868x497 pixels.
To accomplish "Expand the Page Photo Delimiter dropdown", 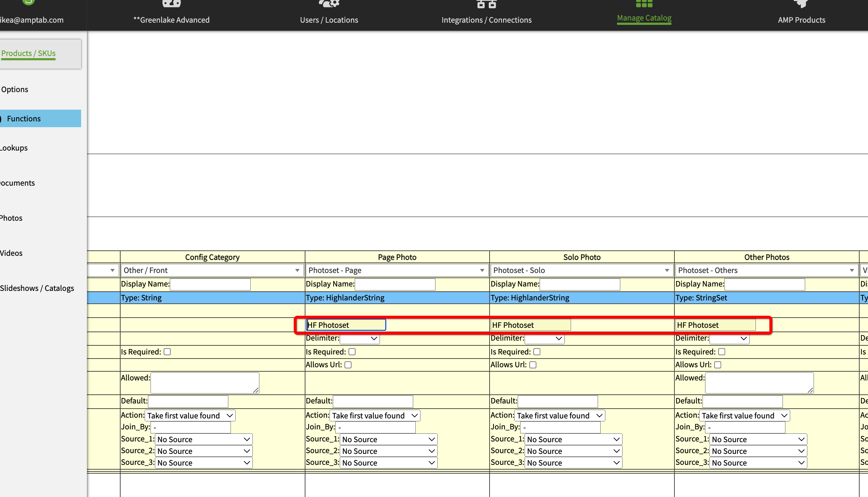I will point(360,339).
